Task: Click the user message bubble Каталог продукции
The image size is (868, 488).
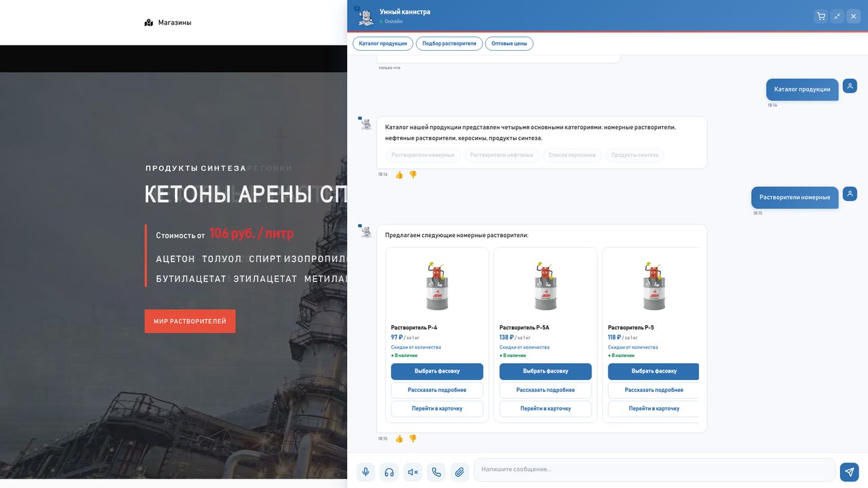Action: pos(802,89)
